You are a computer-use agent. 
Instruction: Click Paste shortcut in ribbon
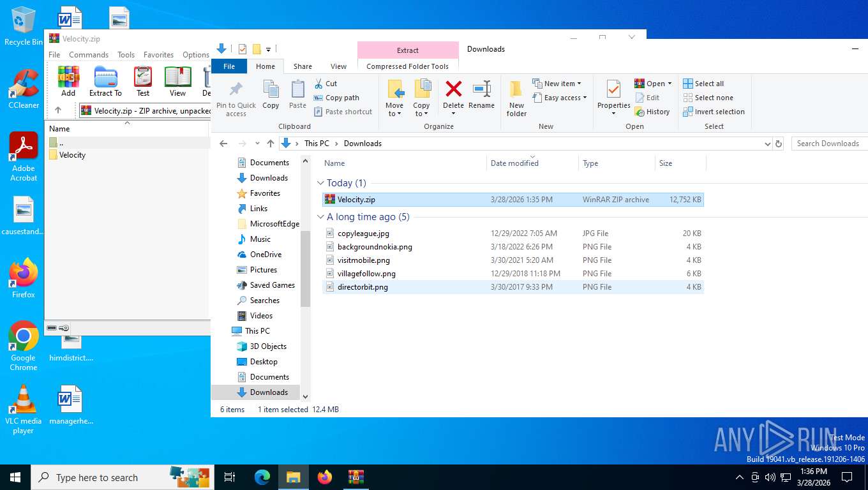[343, 112]
